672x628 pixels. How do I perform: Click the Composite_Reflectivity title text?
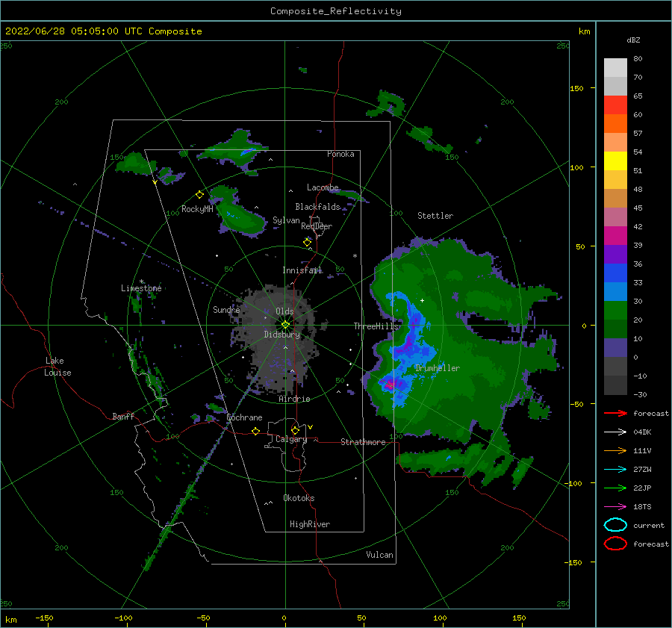tap(335, 11)
